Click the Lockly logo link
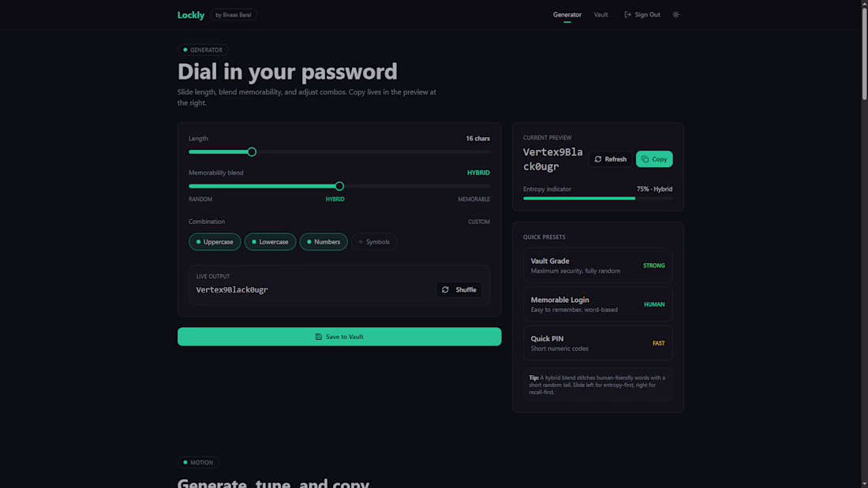The height and width of the screenshot is (488, 868). pyautogui.click(x=191, y=15)
